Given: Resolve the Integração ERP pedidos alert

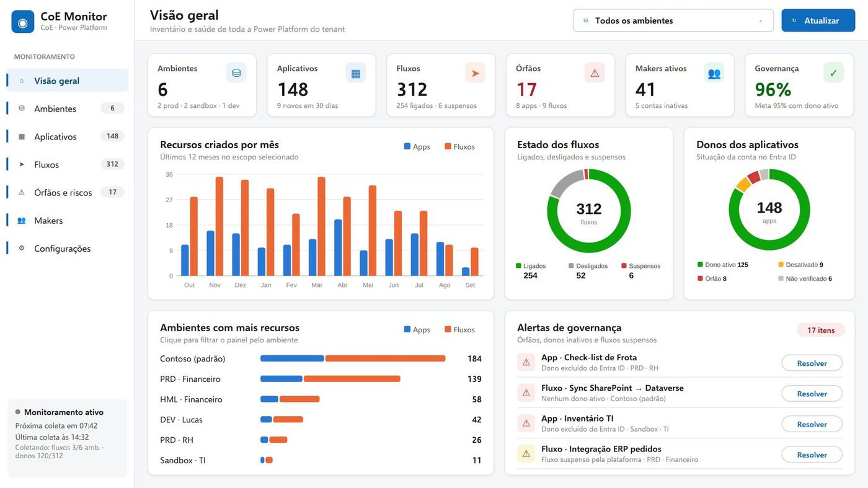Looking at the screenshot, I should click(x=812, y=455).
